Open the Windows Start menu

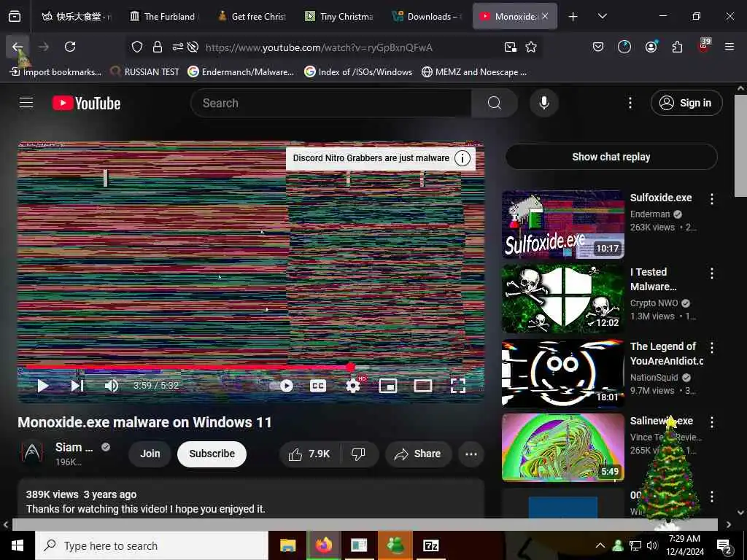[18, 545]
